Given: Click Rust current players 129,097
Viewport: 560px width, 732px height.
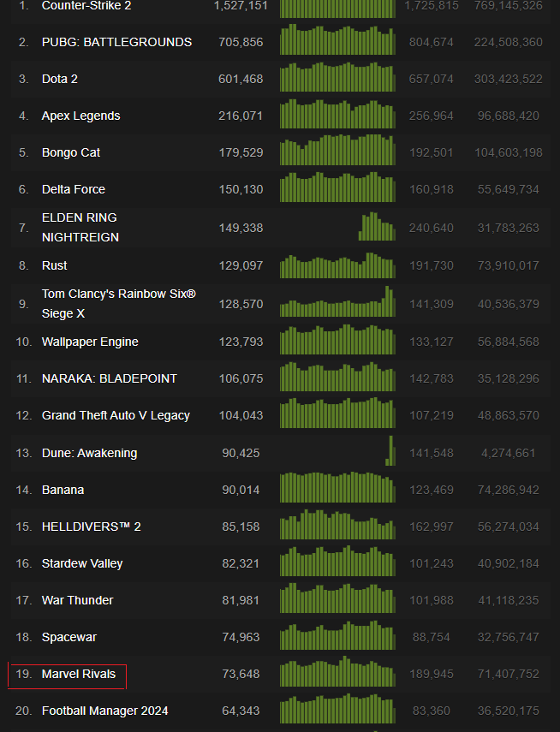Looking at the screenshot, I should [241, 265].
